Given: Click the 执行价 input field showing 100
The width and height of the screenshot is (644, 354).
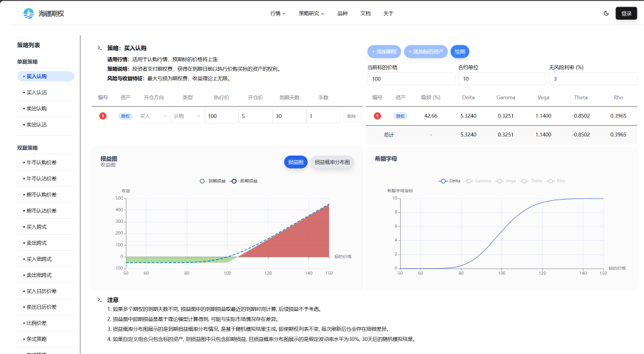Looking at the screenshot, I should point(221,116).
